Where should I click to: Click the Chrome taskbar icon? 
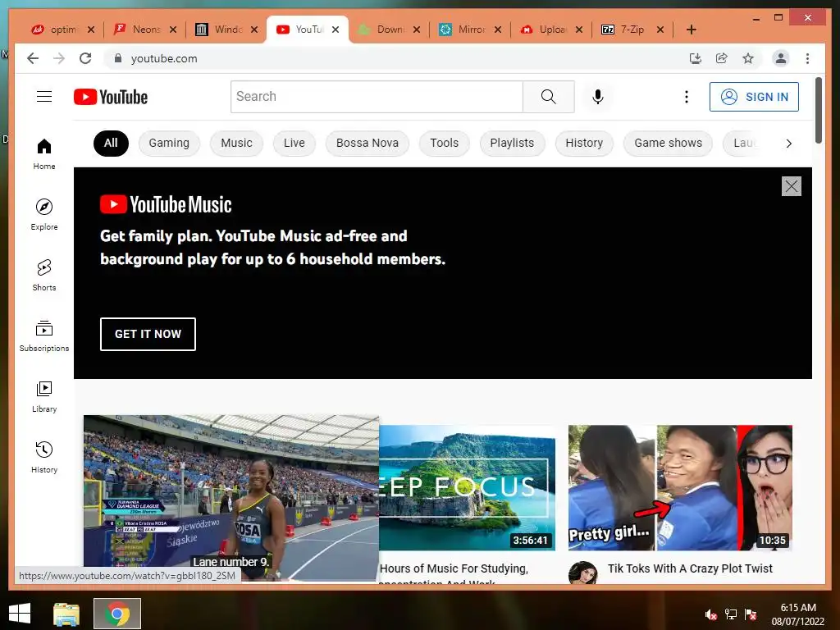[117, 614]
